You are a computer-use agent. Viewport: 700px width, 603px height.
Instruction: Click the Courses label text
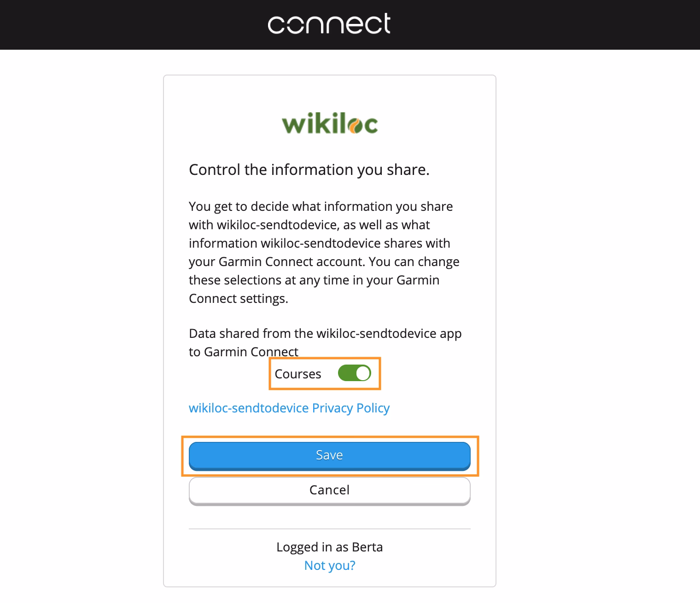point(298,374)
